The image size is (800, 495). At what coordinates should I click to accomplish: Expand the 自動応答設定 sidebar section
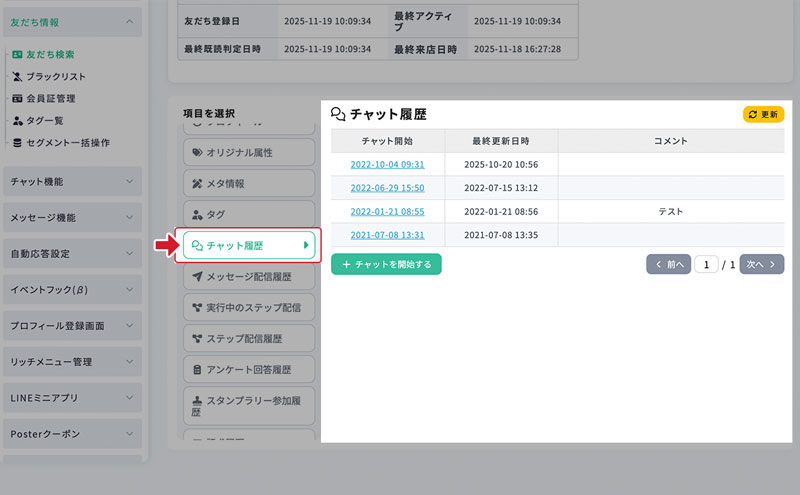(71, 253)
